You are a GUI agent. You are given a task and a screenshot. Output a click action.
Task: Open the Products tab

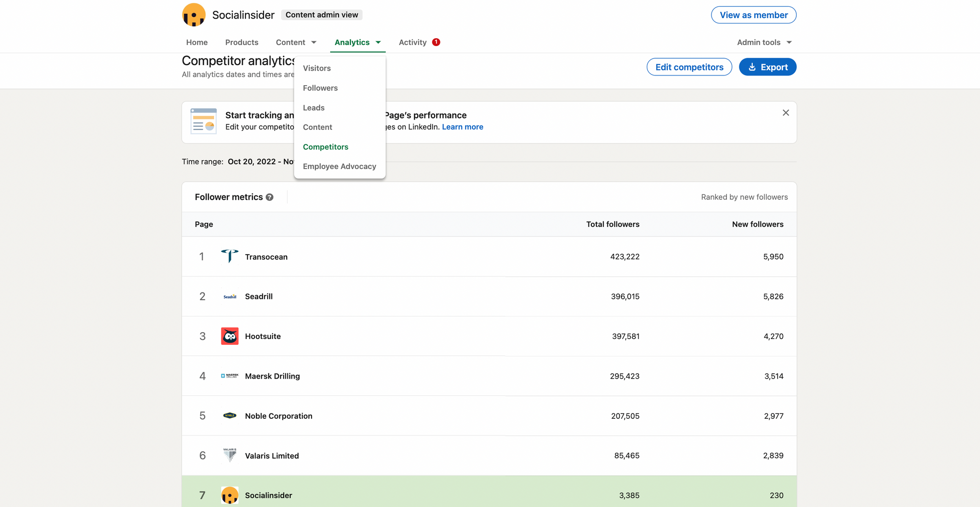242,42
